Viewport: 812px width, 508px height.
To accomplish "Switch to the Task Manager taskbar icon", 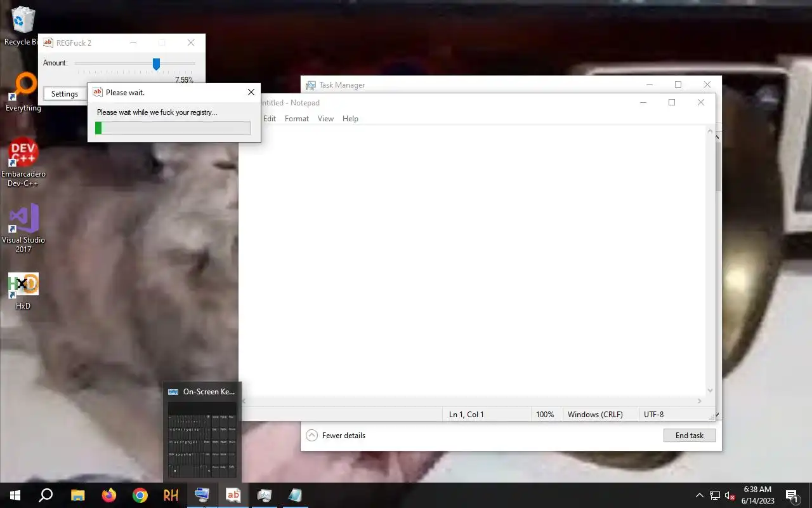I will coord(265,495).
